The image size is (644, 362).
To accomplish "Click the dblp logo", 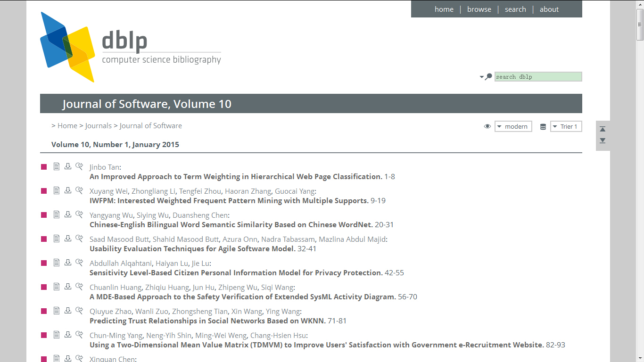I will pos(131,47).
